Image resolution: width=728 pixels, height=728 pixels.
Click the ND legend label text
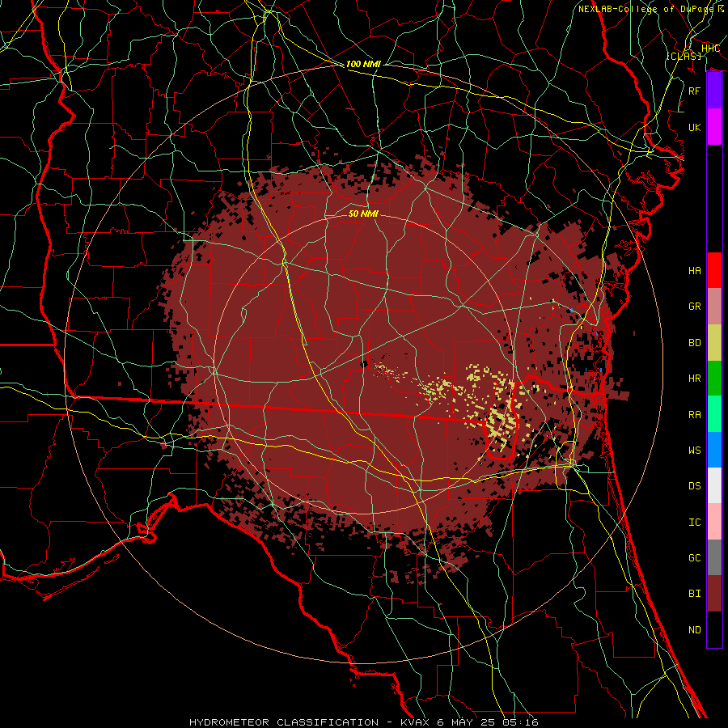pyautogui.click(x=695, y=629)
